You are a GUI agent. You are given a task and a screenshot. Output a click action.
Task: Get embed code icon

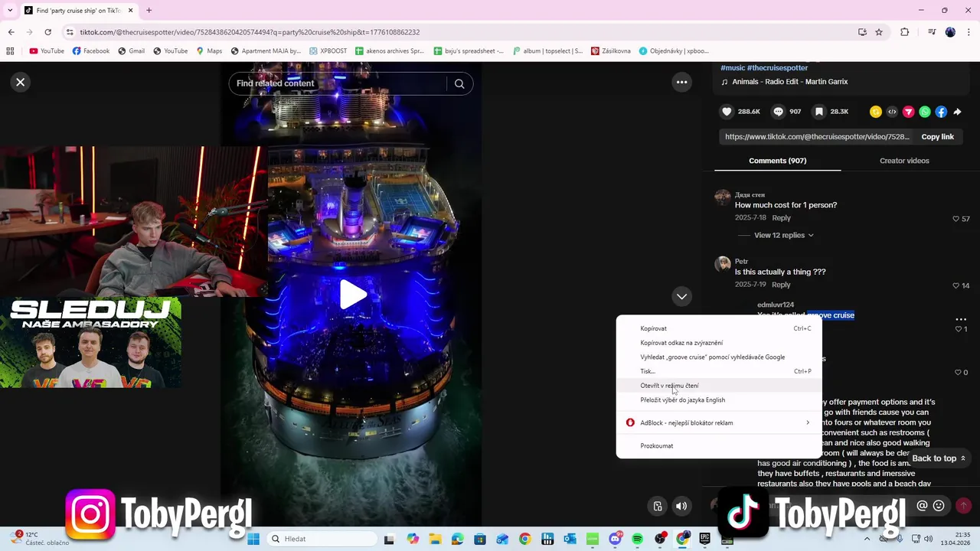tap(892, 112)
